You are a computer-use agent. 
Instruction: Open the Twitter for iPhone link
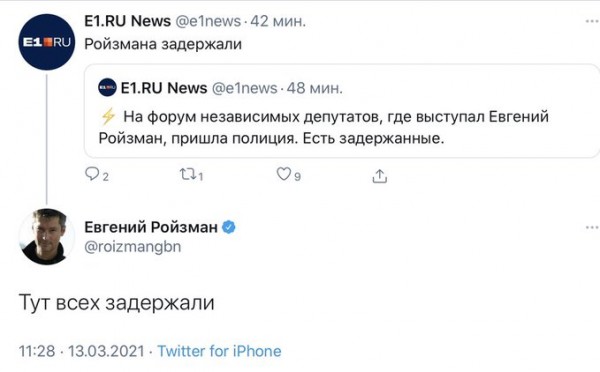point(219,351)
